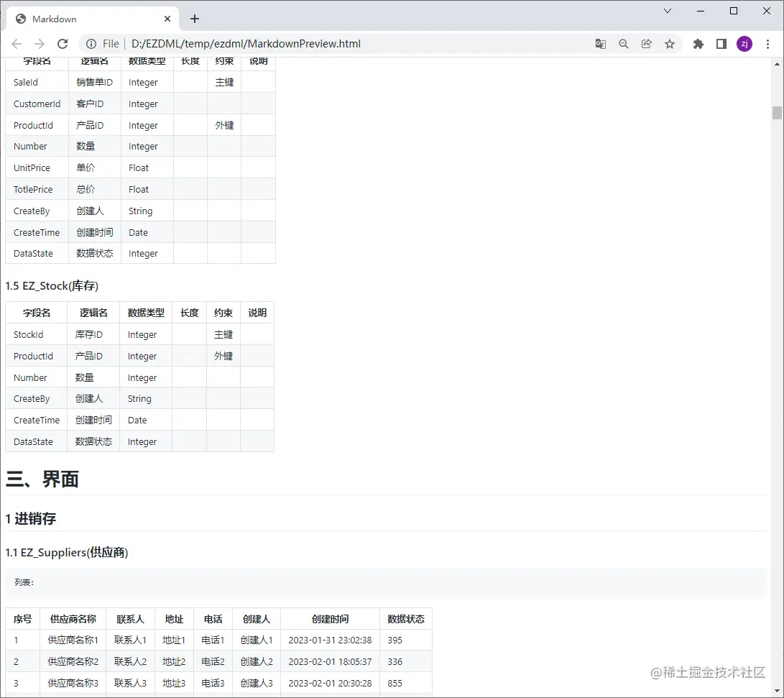Click the 855 data state cell
This screenshot has height=698, width=784.
pyautogui.click(x=406, y=683)
